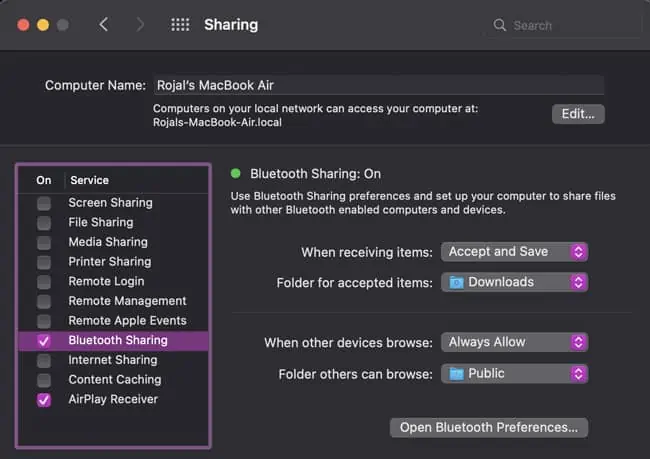Open the 'When other devices browse' dropdown
Image resolution: width=650 pixels, height=459 pixels.
click(x=514, y=342)
